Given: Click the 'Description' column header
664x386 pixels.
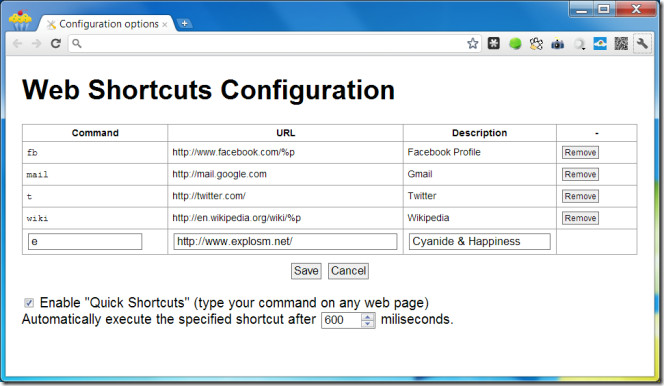Looking at the screenshot, I should pos(479,133).
